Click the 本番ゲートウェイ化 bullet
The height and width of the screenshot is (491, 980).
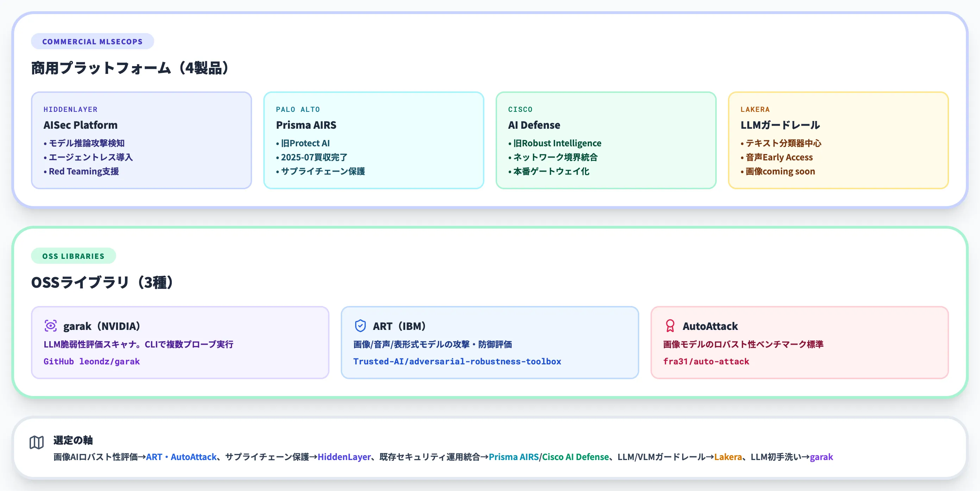548,171
